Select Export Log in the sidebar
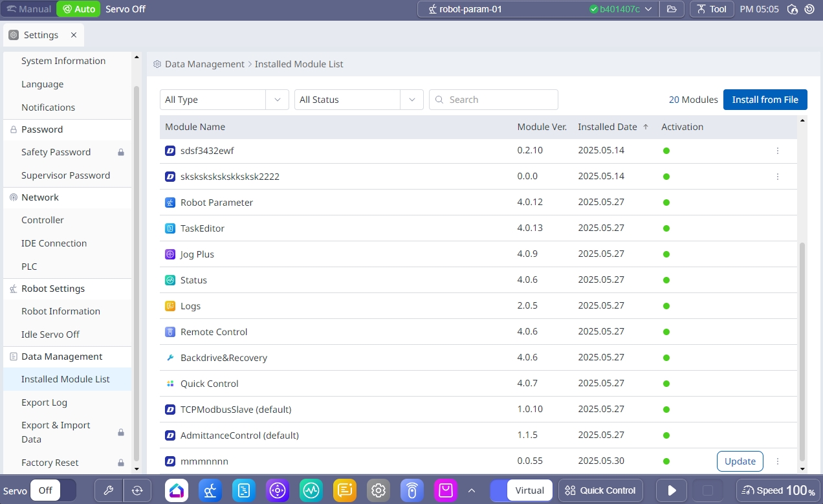This screenshot has width=823, height=504. tap(44, 402)
